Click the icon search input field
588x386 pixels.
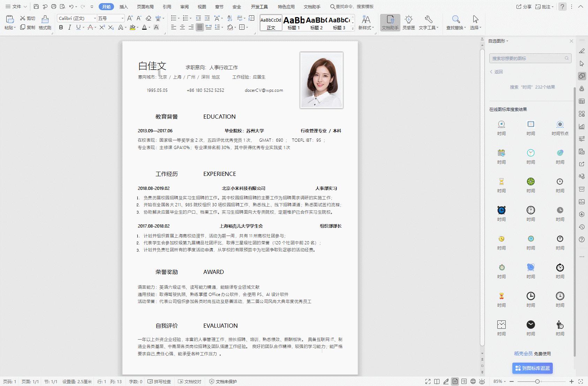[x=527, y=58]
